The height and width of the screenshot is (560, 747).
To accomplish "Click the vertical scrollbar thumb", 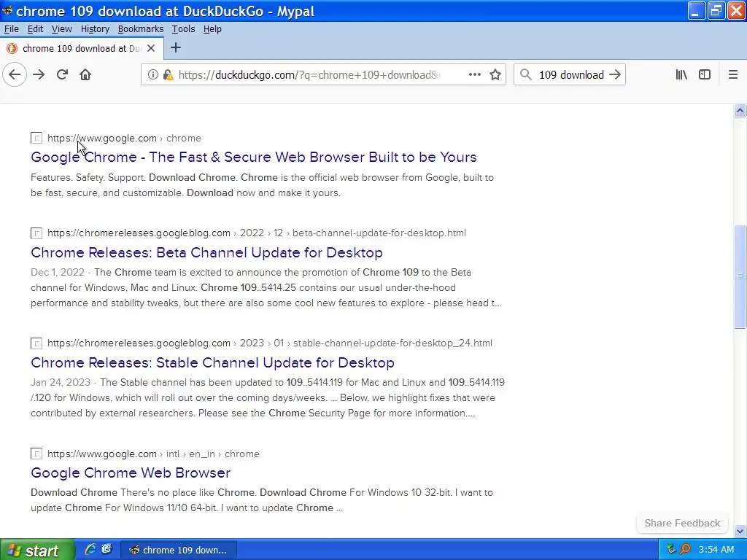I will point(740,276).
